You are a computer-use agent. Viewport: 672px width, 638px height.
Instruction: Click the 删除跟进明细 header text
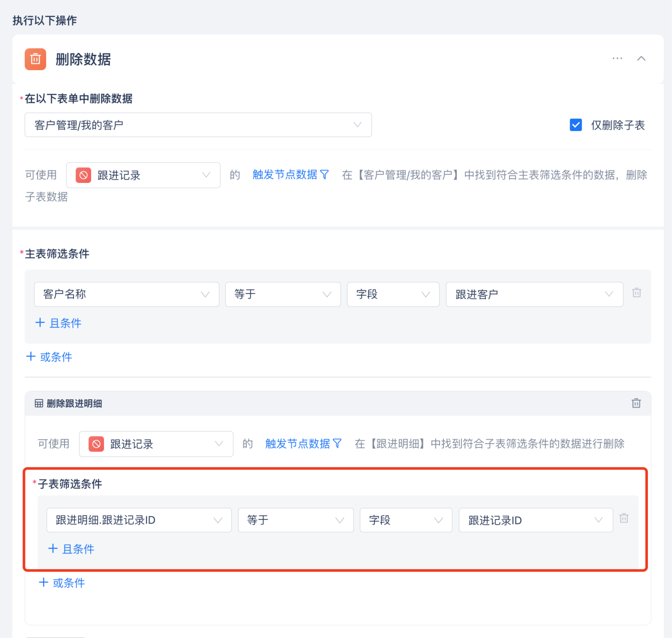pyautogui.click(x=74, y=403)
